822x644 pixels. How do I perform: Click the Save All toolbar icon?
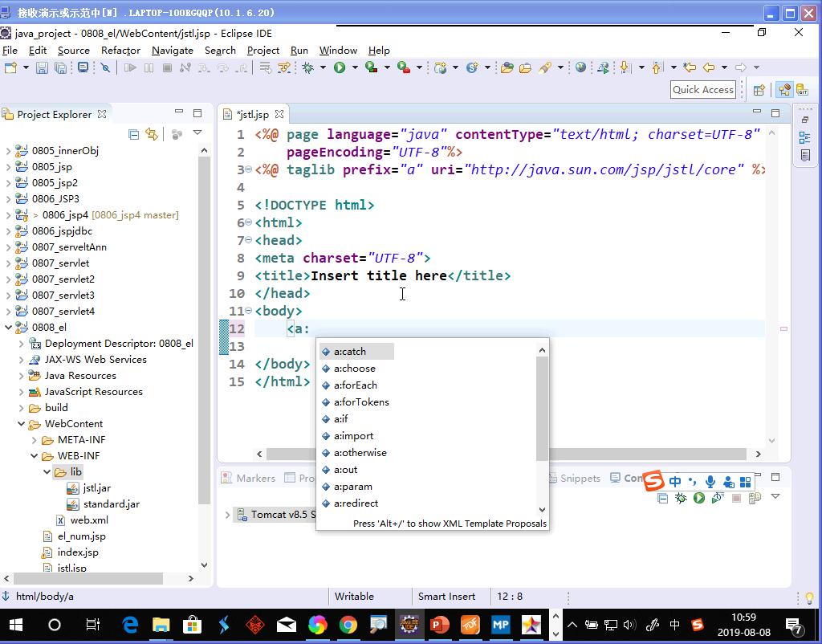click(x=61, y=67)
